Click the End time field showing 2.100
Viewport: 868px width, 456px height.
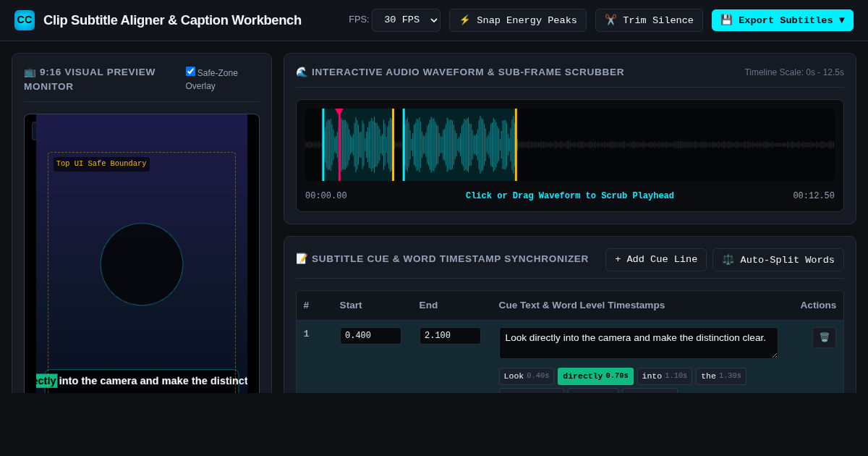[450, 336]
